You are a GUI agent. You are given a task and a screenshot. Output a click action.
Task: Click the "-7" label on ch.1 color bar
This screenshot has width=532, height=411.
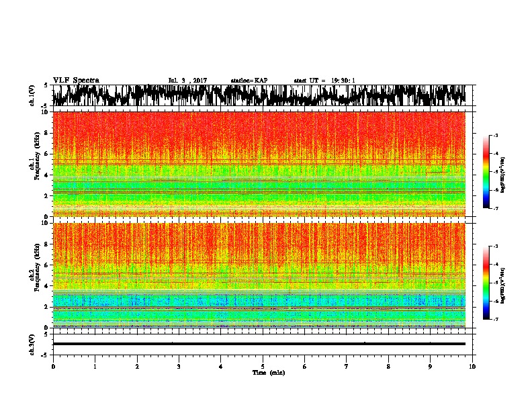(495, 208)
